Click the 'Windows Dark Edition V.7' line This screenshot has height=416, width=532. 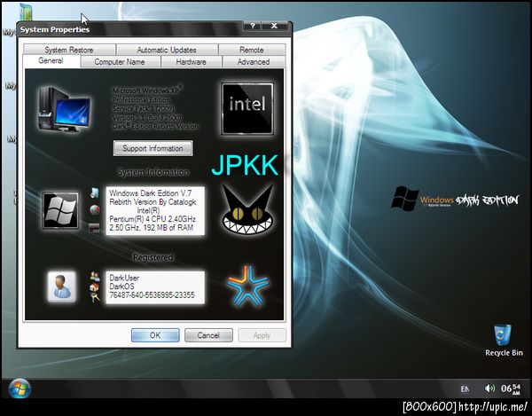[151, 193]
